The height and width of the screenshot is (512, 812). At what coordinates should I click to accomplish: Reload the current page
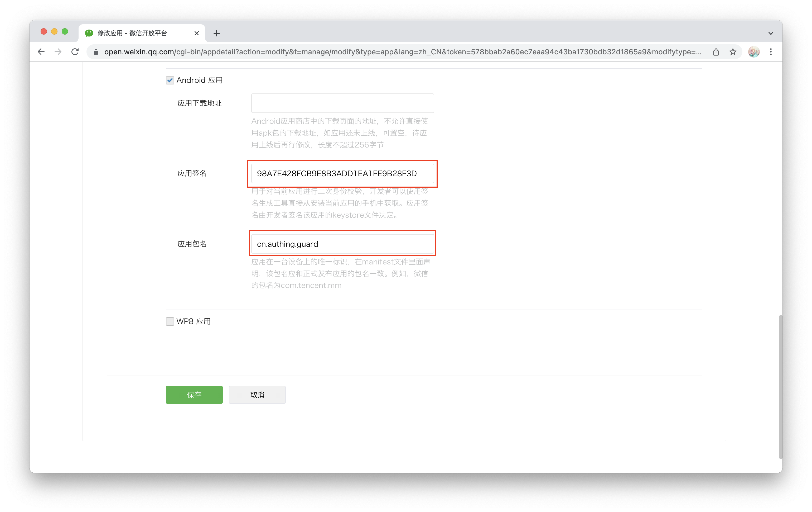pyautogui.click(x=75, y=52)
